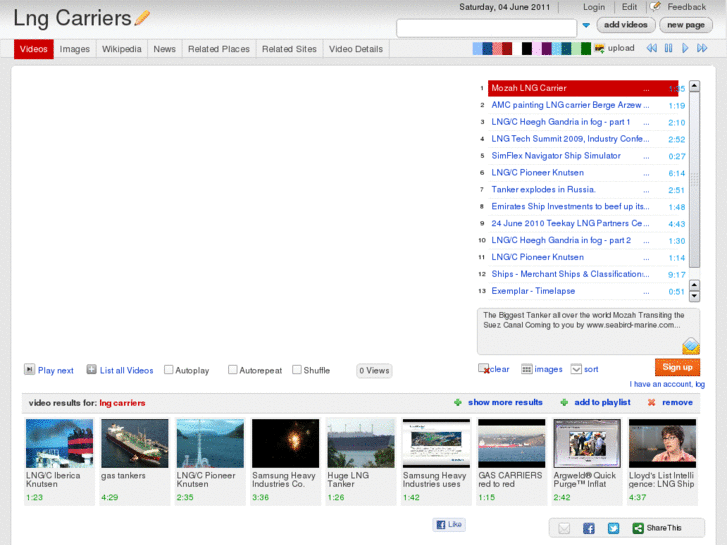
Task: Open the Video Details tab
Action: [x=356, y=49]
